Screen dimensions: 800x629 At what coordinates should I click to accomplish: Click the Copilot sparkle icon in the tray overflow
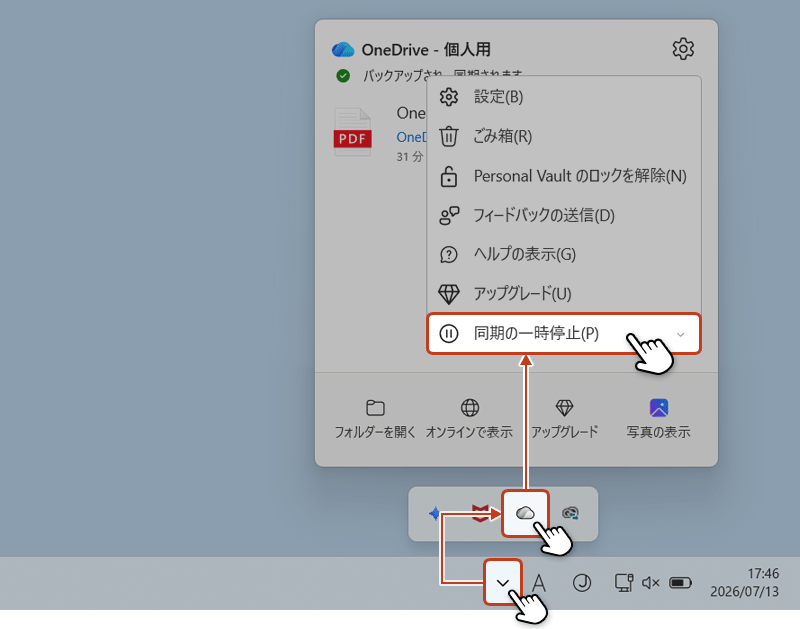[x=435, y=513]
